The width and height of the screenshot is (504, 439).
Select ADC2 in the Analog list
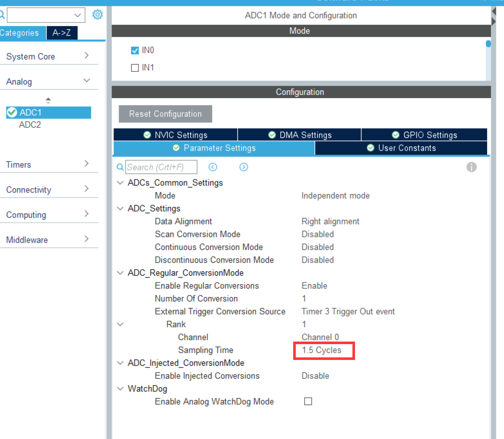tap(30, 125)
